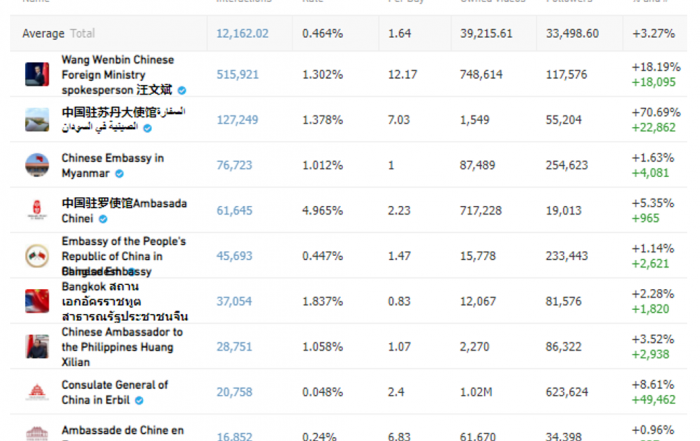
Task: Open the 127,249 interactions link
Action: [x=238, y=120]
